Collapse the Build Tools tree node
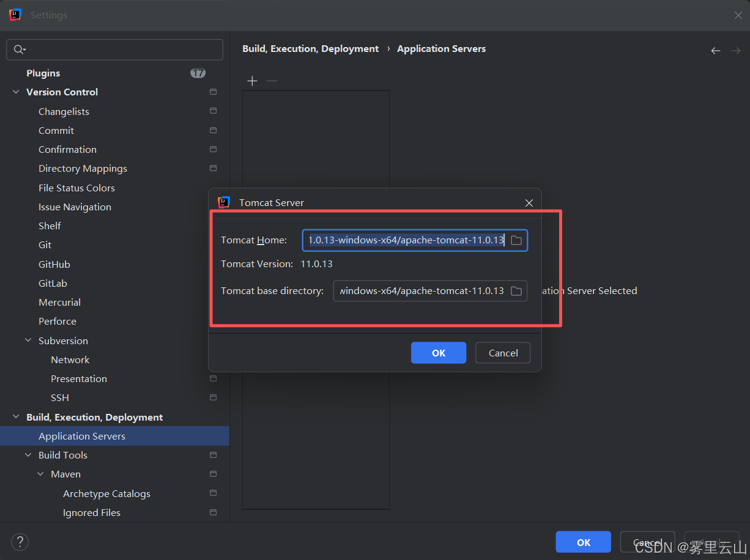The width and height of the screenshot is (750, 560). click(x=28, y=455)
